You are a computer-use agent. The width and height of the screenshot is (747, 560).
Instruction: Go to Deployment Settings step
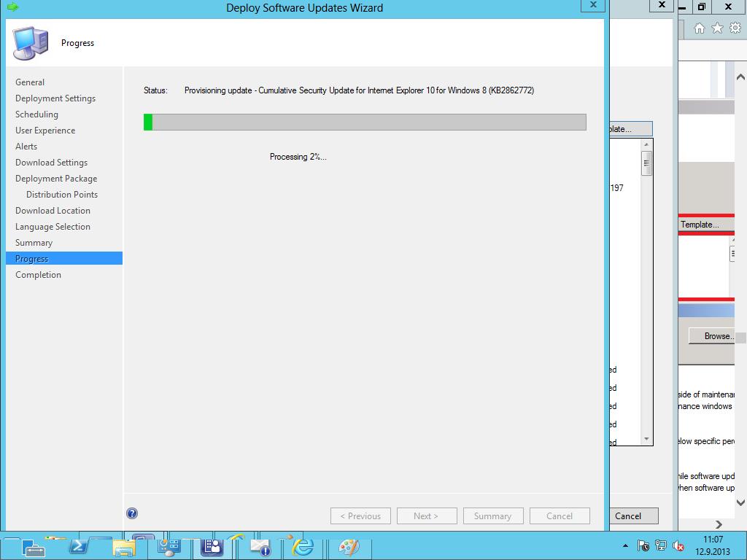pyautogui.click(x=55, y=98)
